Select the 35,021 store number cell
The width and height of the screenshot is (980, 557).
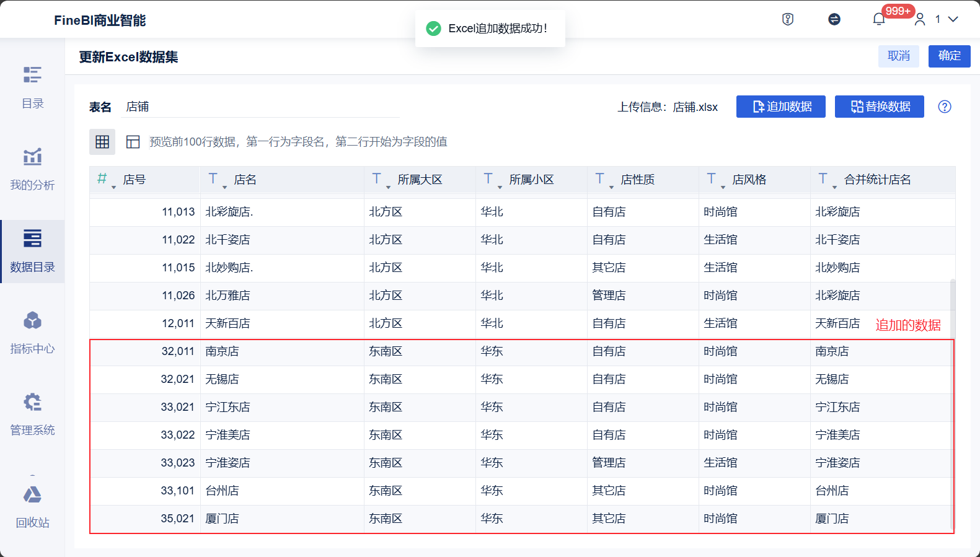coord(145,519)
